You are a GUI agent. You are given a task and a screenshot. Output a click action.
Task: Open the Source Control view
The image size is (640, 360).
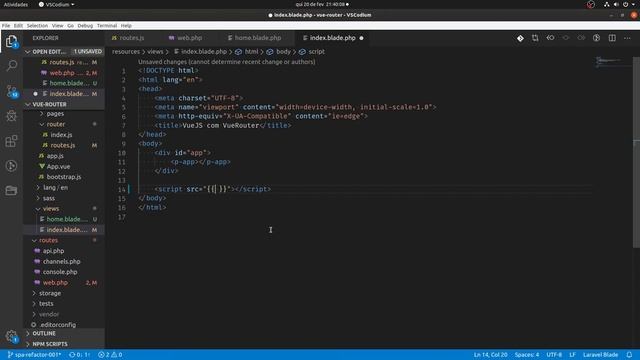pos(11,91)
